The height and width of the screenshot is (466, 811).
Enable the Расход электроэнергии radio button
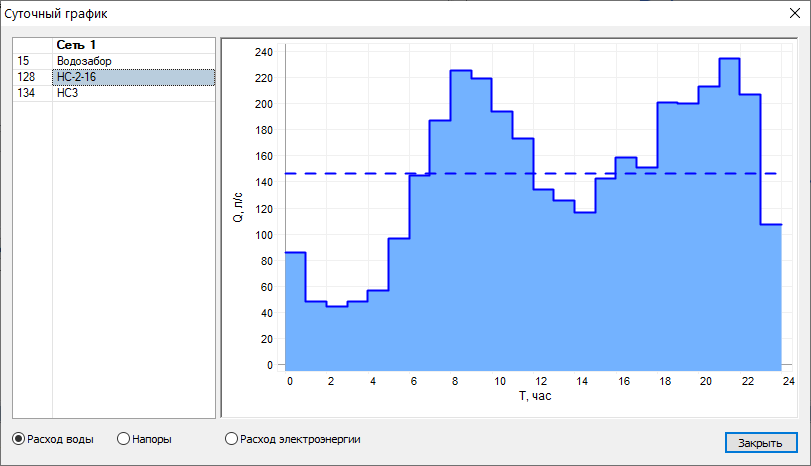click(232, 438)
